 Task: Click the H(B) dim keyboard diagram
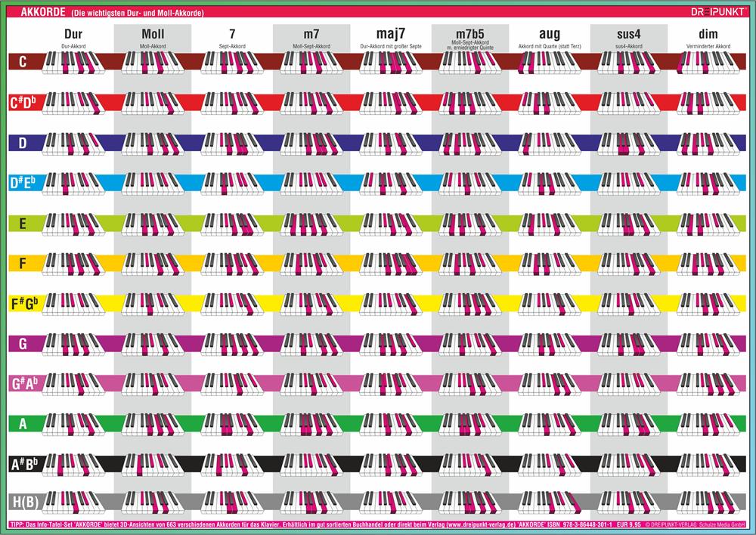[708, 504]
